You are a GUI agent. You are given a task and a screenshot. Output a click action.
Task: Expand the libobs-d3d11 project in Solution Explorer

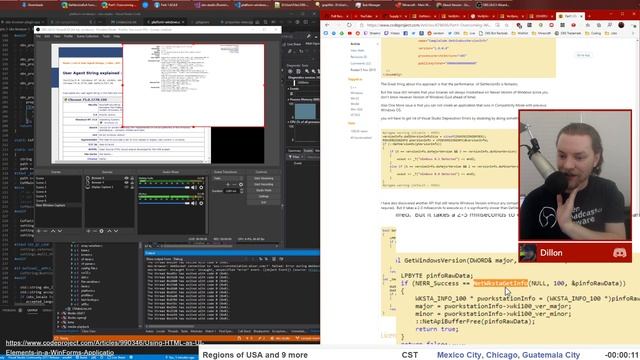[58, 313]
